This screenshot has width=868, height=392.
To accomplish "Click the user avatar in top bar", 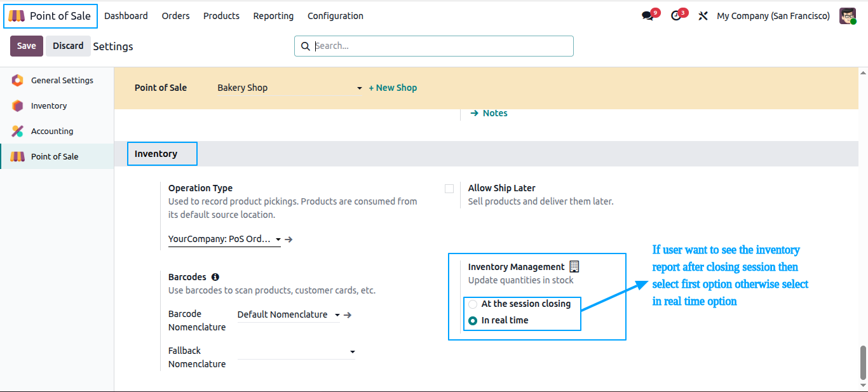I will [x=848, y=16].
